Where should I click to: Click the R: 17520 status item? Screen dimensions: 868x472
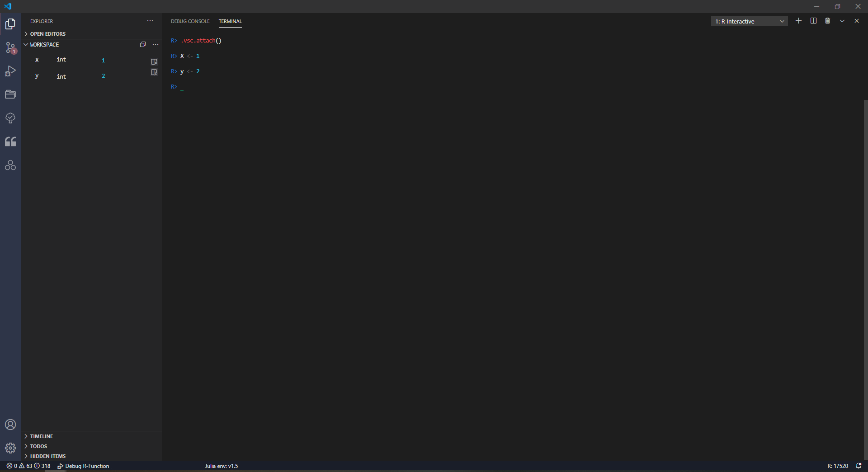838,466
